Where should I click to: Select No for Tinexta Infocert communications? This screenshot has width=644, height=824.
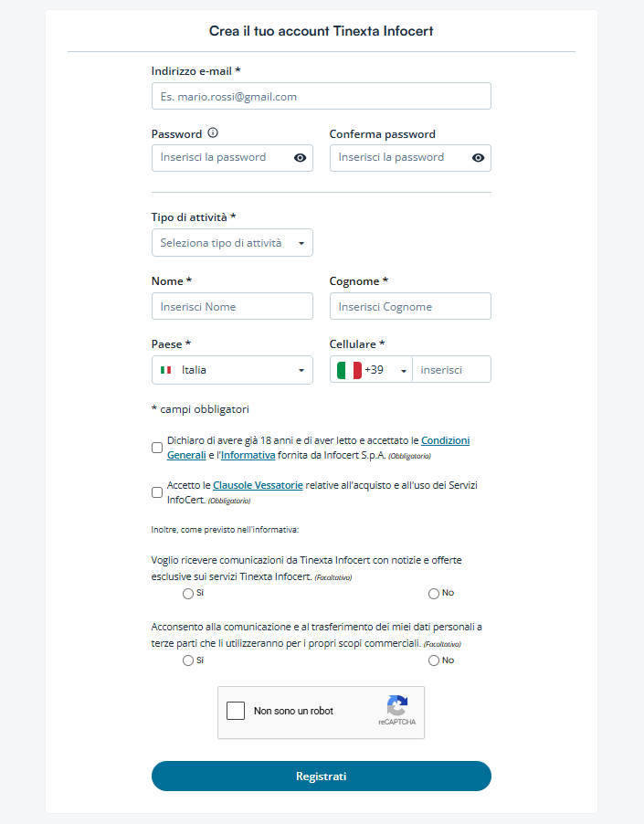(434, 594)
